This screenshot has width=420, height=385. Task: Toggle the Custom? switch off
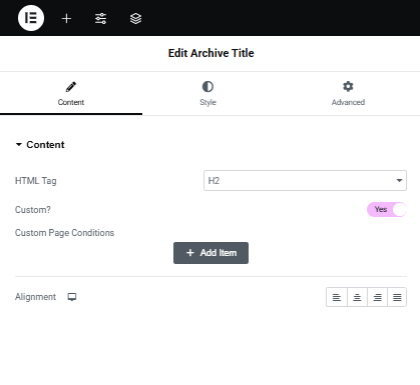click(x=387, y=210)
